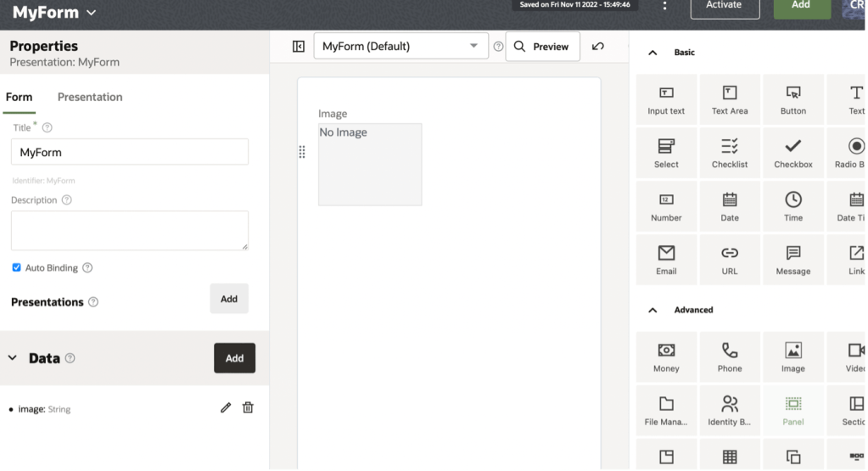The width and height of the screenshot is (868, 471).
Task: Edit the image data attribute
Action: [x=225, y=407]
